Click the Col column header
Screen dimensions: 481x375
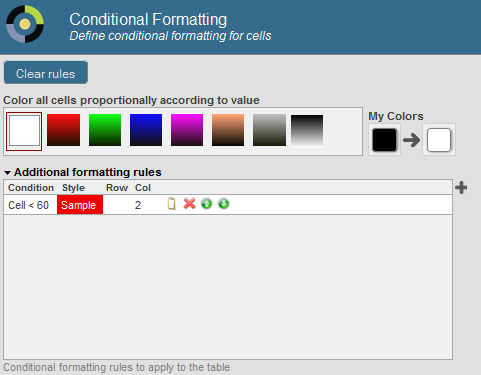pyautogui.click(x=143, y=188)
